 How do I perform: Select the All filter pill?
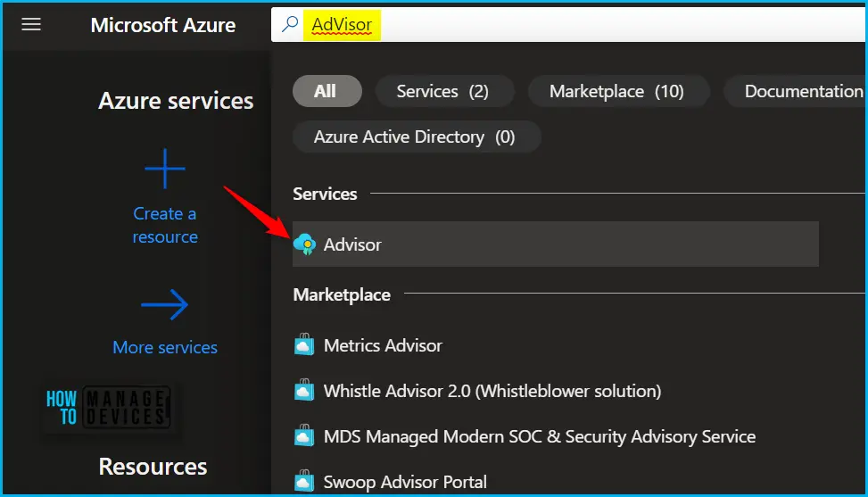[x=327, y=91]
